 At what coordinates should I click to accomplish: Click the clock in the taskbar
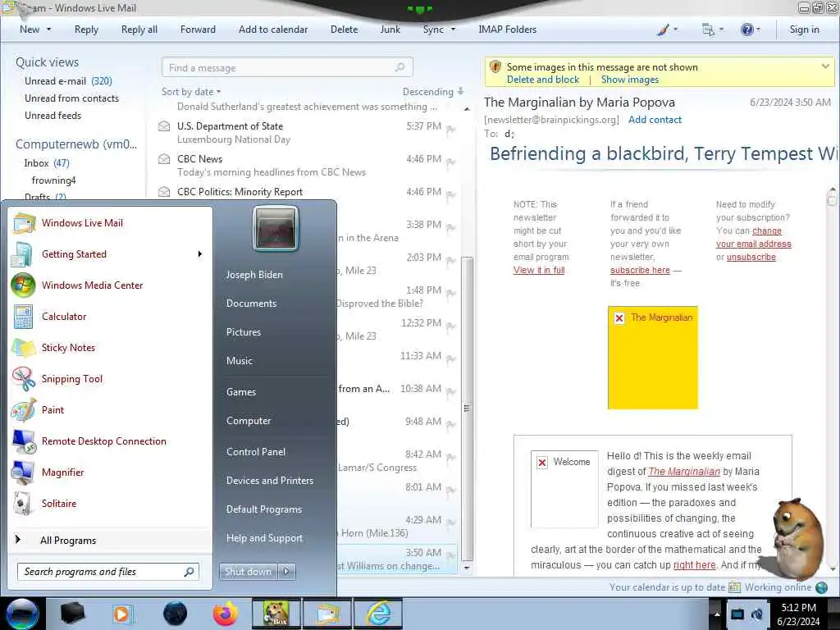[x=798, y=614]
